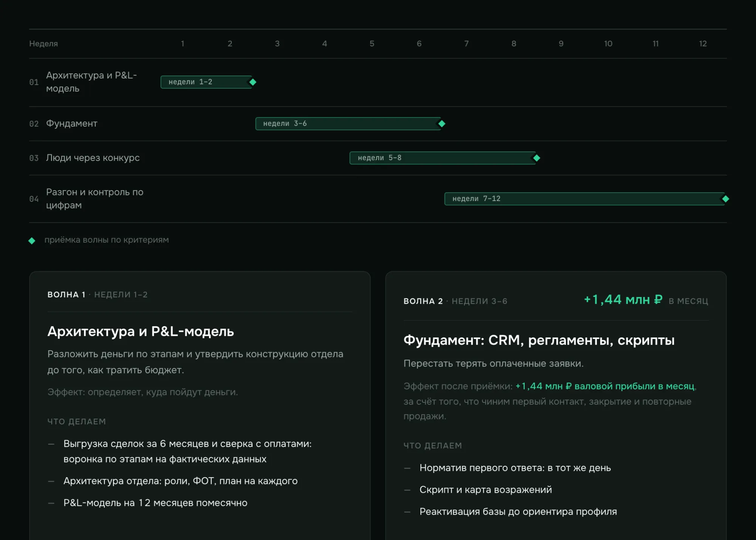
Task: Click the Фундамент row label
Action: (72, 124)
